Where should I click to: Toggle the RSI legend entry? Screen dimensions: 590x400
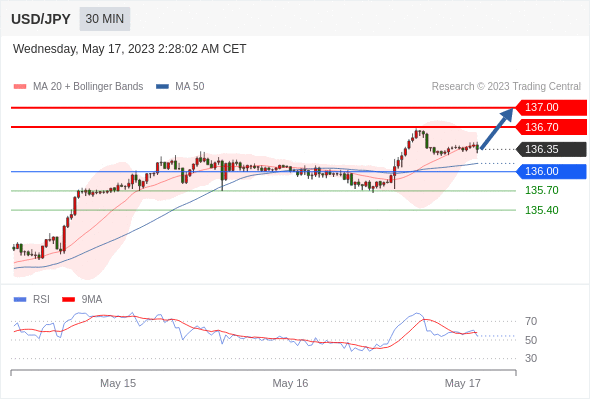click(x=32, y=300)
